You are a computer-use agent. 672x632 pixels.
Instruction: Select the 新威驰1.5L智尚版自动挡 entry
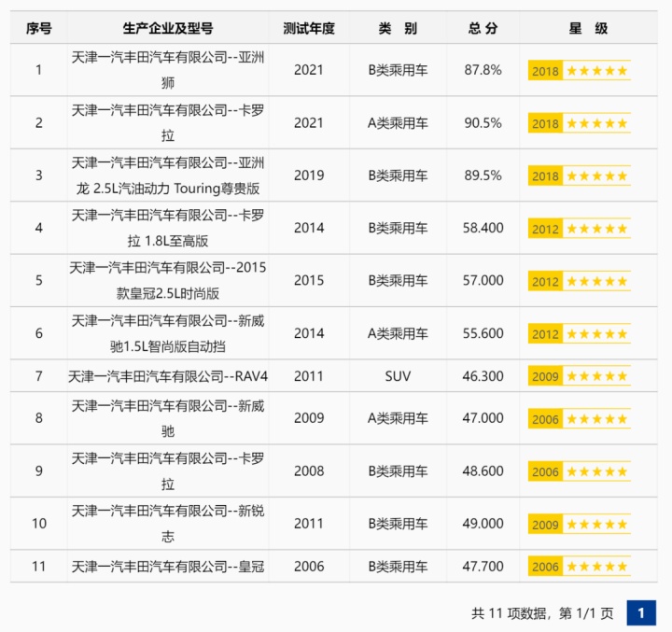(x=168, y=333)
